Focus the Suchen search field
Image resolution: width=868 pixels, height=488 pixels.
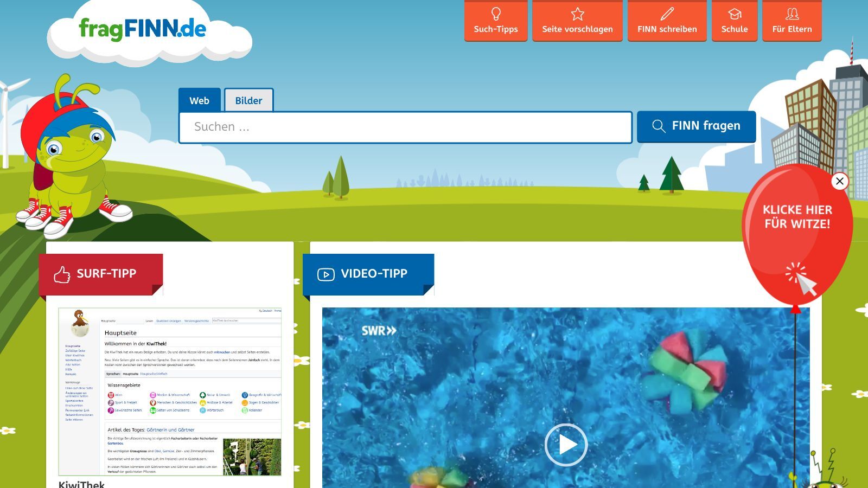click(x=405, y=127)
